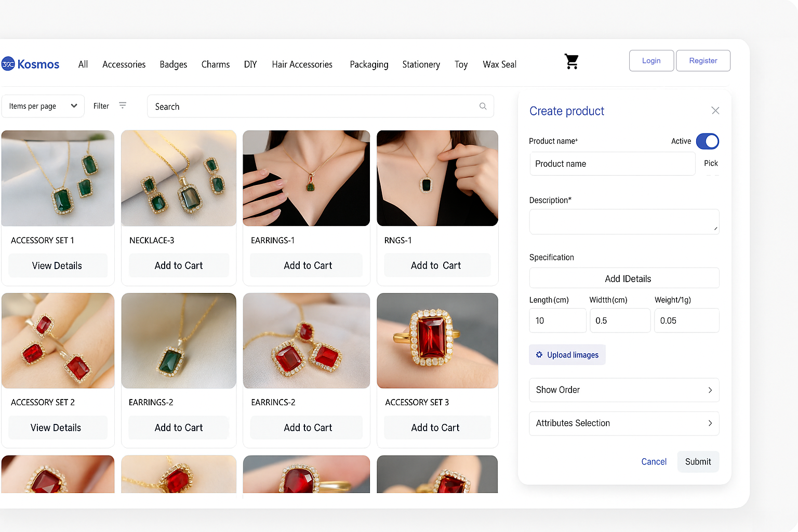This screenshot has width=798, height=532.
Task: Click Add to Cart for NECKLACE-3
Action: (x=179, y=265)
